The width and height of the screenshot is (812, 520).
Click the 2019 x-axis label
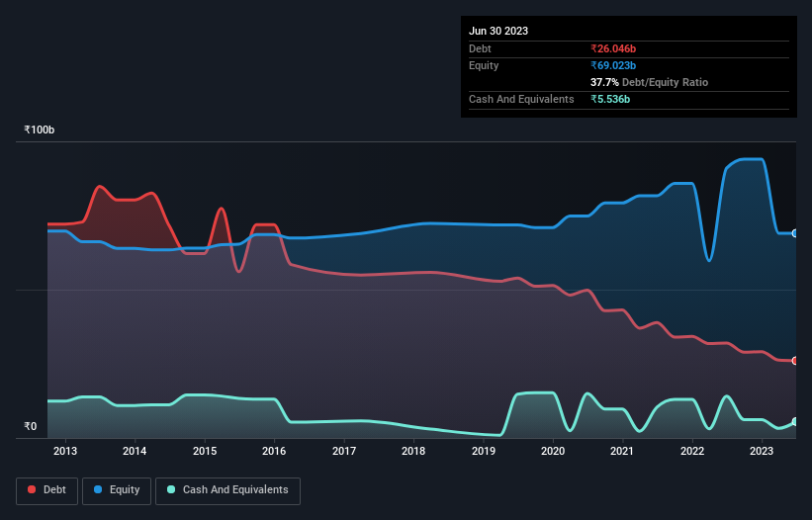click(x=484, y=451)
